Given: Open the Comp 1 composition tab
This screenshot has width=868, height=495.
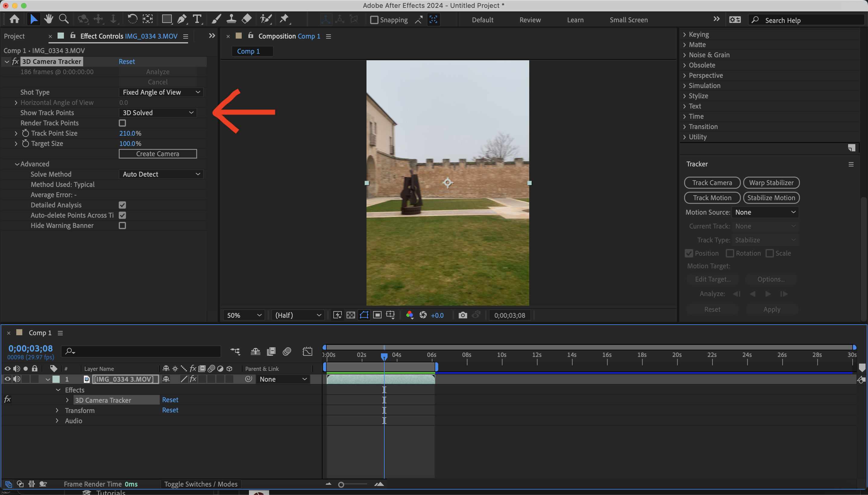Looking at the screenshot, I should [x=252, y=51].
